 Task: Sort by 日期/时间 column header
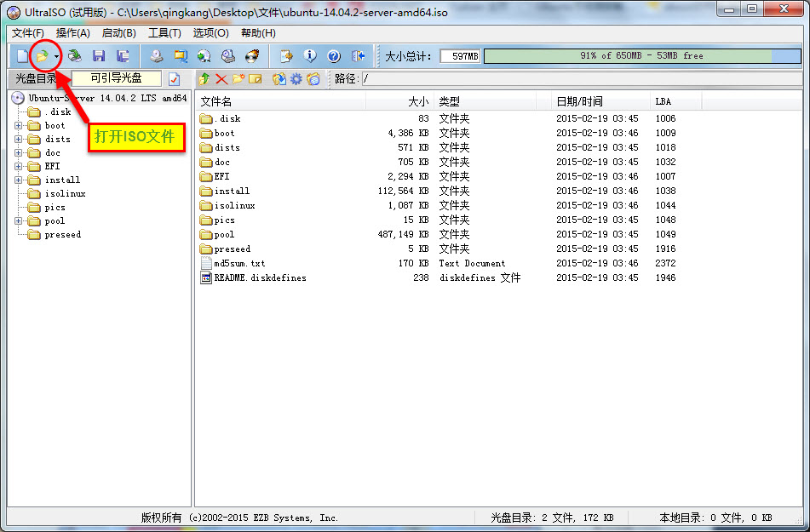[x=600, y=101]
